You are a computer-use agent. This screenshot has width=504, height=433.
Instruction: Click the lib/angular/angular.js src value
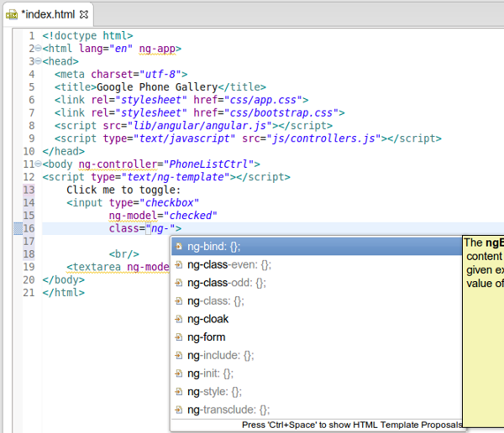(200, 126)
